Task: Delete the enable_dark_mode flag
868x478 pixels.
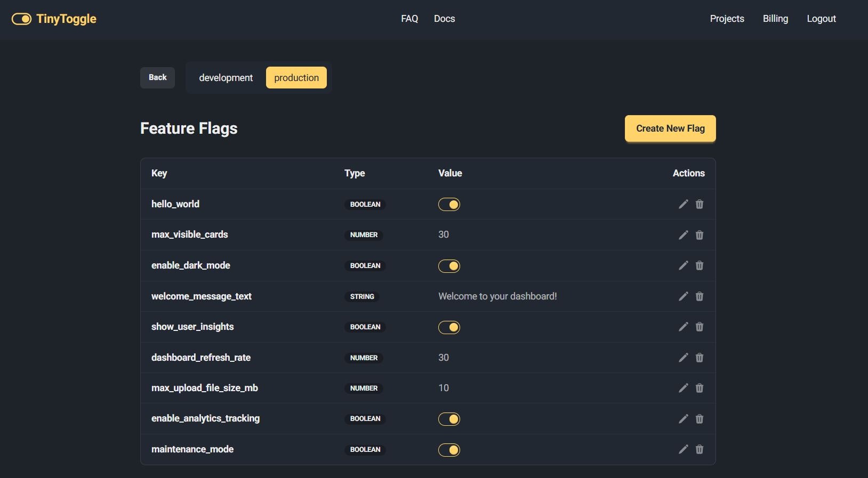Action: [x=700, y=265]
